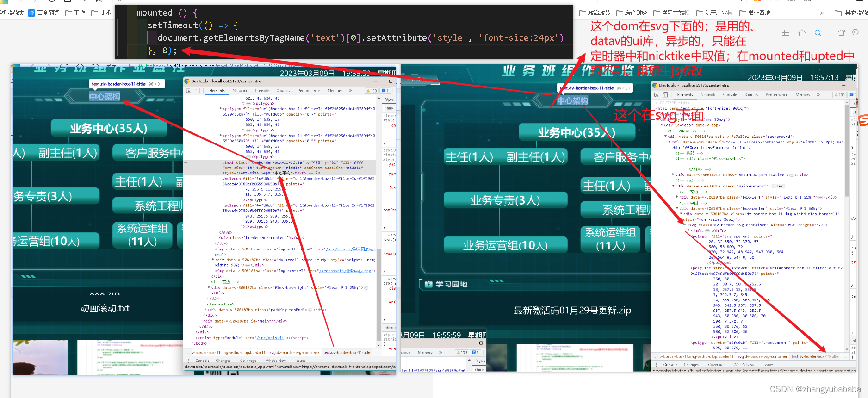
Task: Click browser home icon in top toolbar
Action: click(802, 32)
